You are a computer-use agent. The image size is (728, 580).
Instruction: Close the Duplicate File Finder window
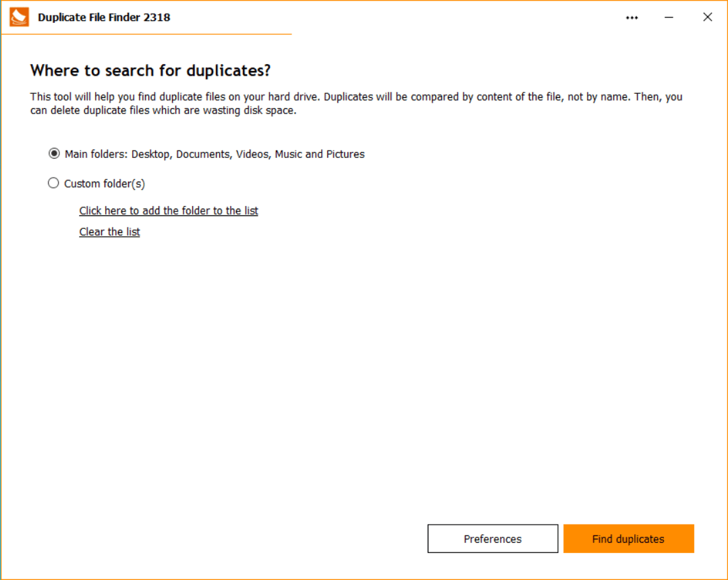(707, 18)
